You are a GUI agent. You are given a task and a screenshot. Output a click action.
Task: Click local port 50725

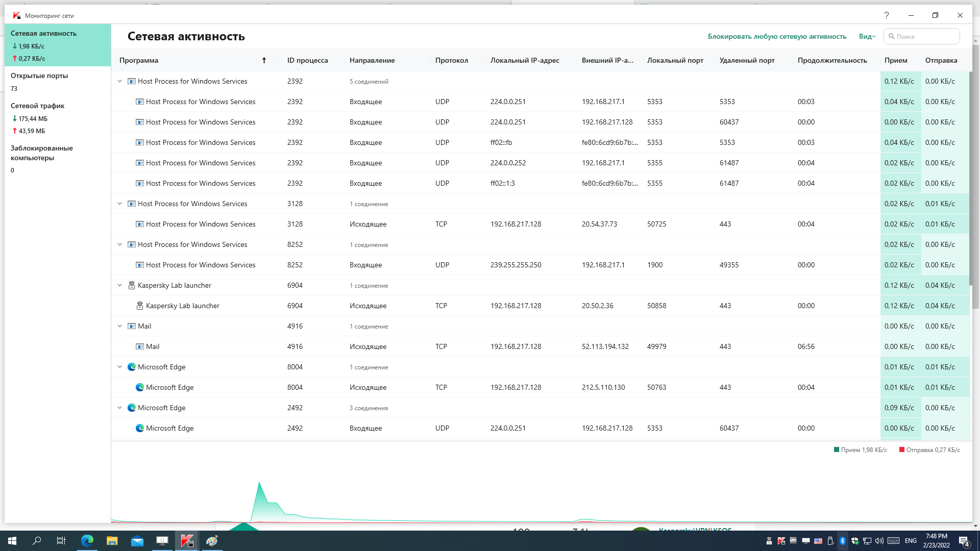[x=656, y=224]
